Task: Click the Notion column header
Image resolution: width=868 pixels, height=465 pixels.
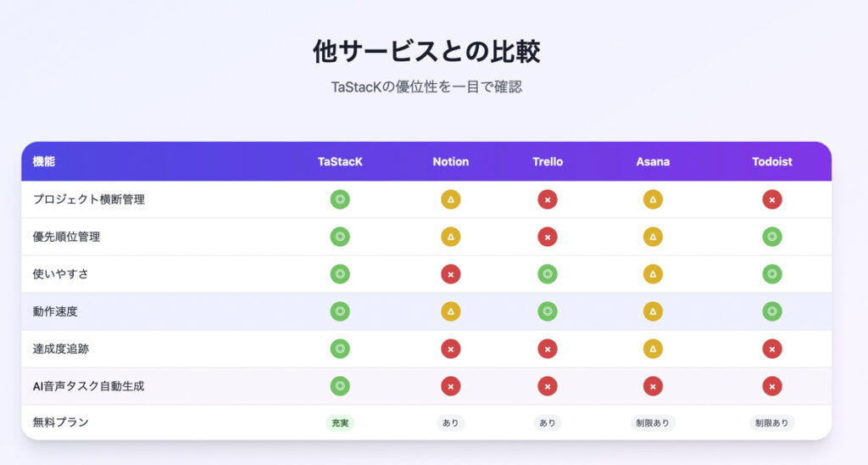Action: (x=451, y=161)
